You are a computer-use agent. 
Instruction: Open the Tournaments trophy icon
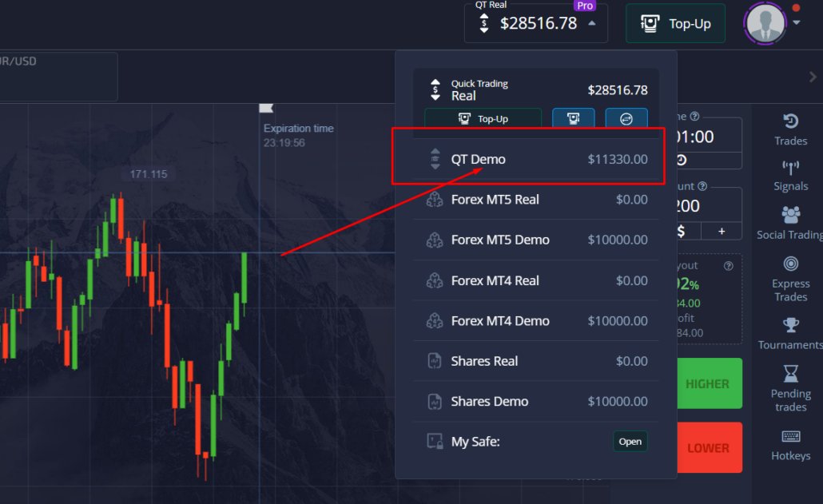coord(790,325)
